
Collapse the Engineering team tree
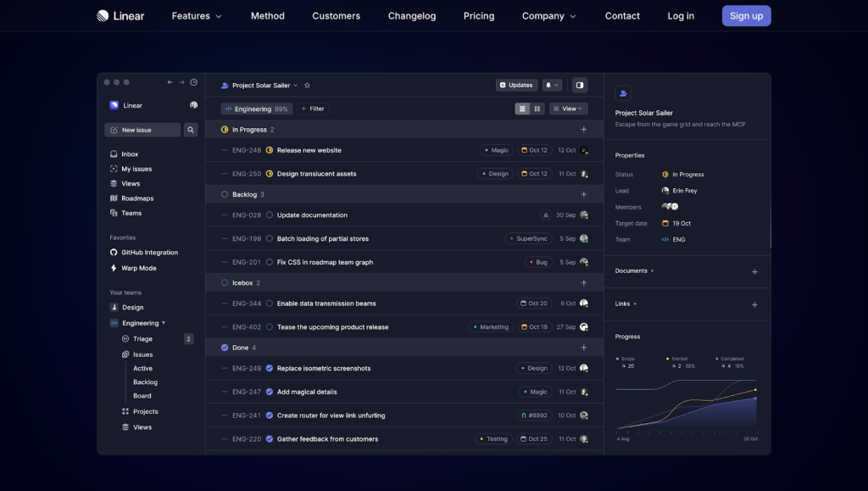(164, 323)
